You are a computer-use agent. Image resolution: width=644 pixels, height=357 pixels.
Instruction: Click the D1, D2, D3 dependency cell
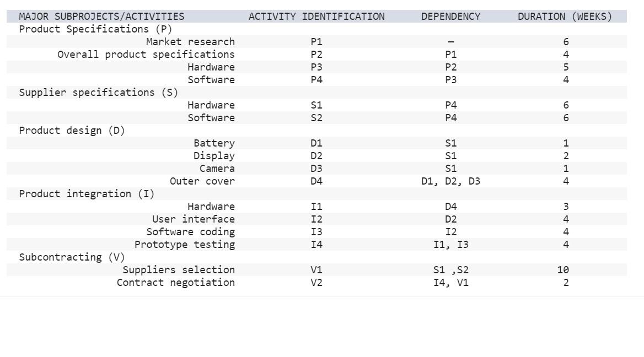(450, 181)
